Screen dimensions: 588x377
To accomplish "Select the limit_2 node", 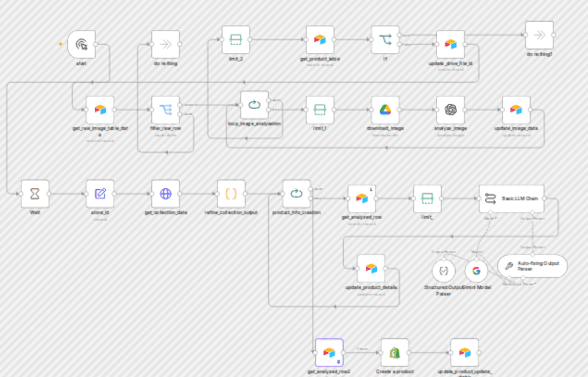I will pos(236,40).
